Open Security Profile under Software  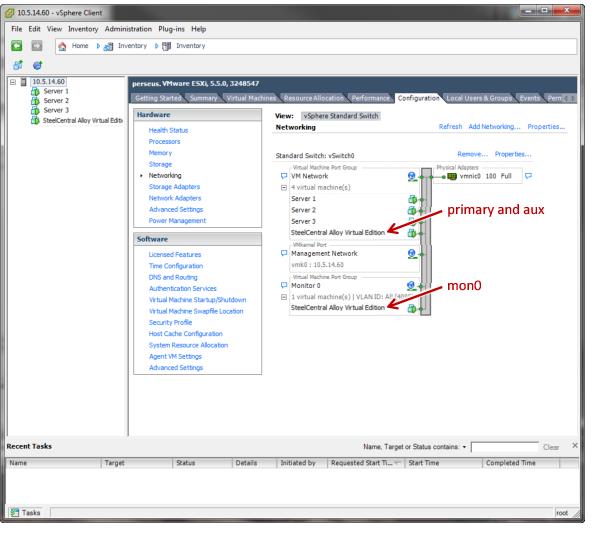click(170, 323)
